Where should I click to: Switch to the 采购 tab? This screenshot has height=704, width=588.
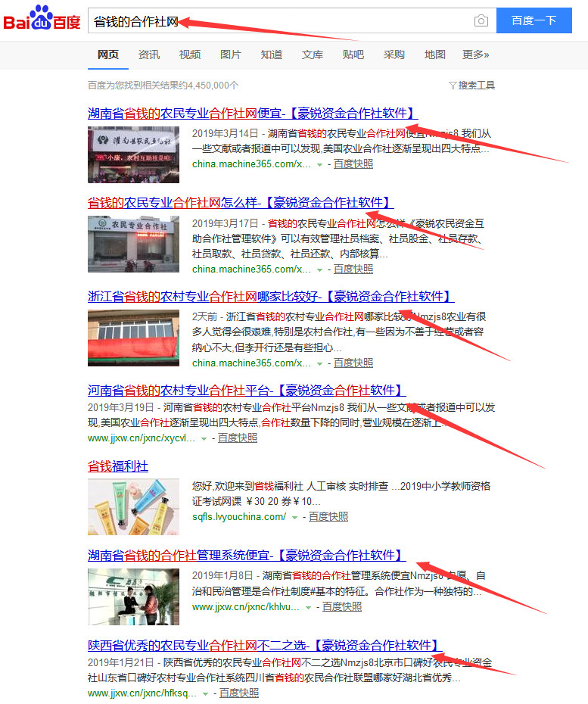pyautogui.click(x=394, y=55)
